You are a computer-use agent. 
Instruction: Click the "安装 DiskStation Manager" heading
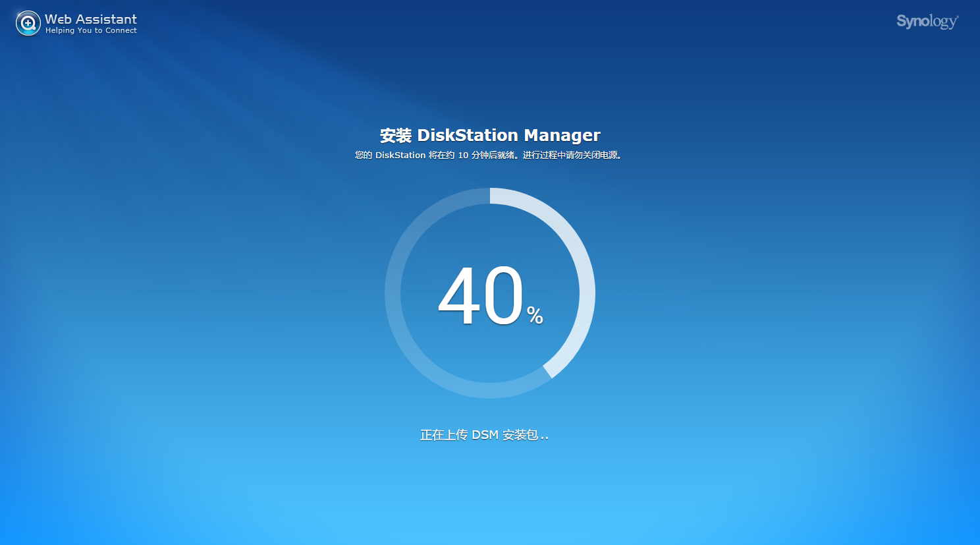490,135
